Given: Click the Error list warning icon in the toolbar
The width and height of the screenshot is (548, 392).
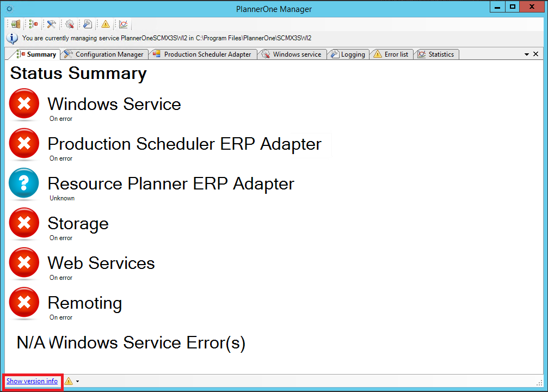Looking at the screenshot, I should pyautogui.click(x=106, y=24).
